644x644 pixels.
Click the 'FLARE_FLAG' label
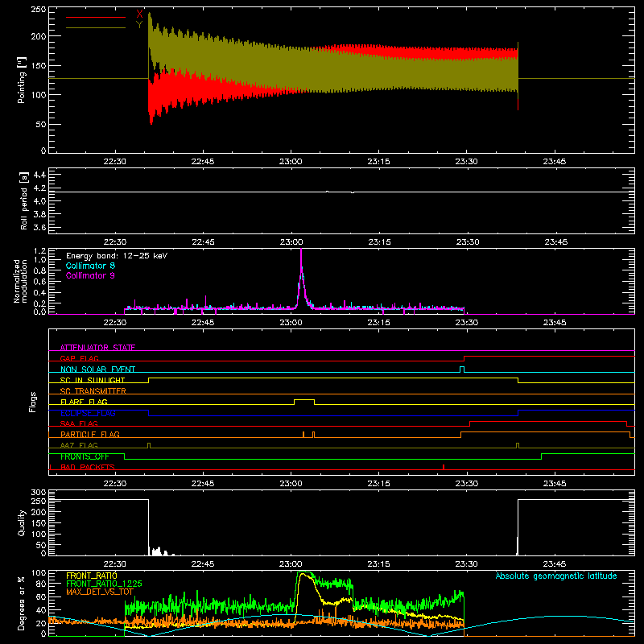[84, 402]
